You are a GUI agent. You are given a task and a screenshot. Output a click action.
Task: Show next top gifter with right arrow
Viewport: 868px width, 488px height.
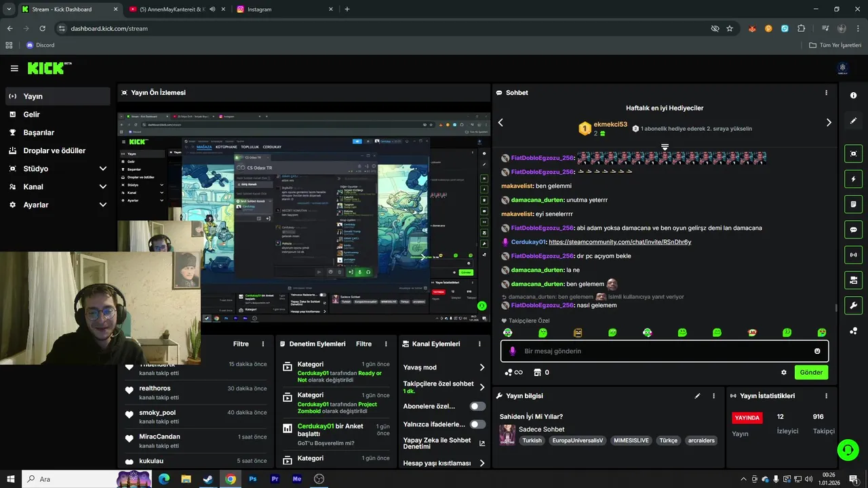[828, 123]
